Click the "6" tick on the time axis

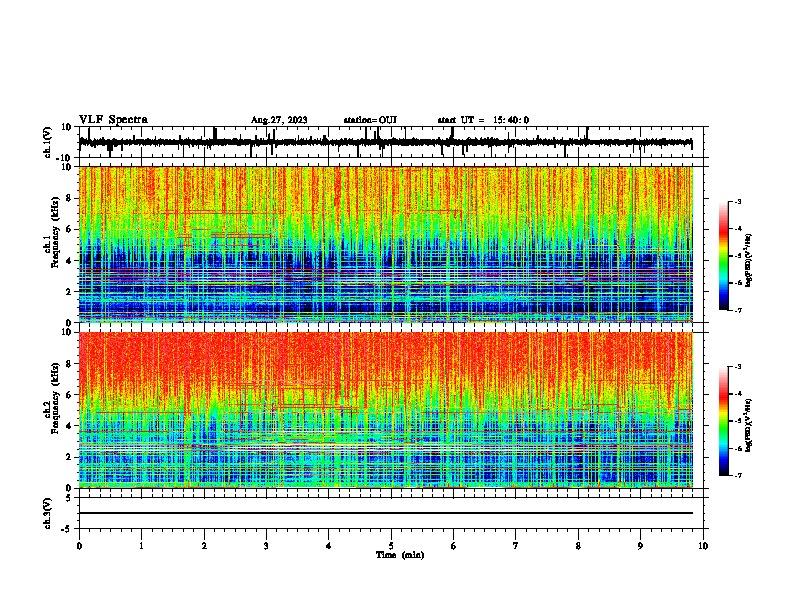[x=453, y=546]
